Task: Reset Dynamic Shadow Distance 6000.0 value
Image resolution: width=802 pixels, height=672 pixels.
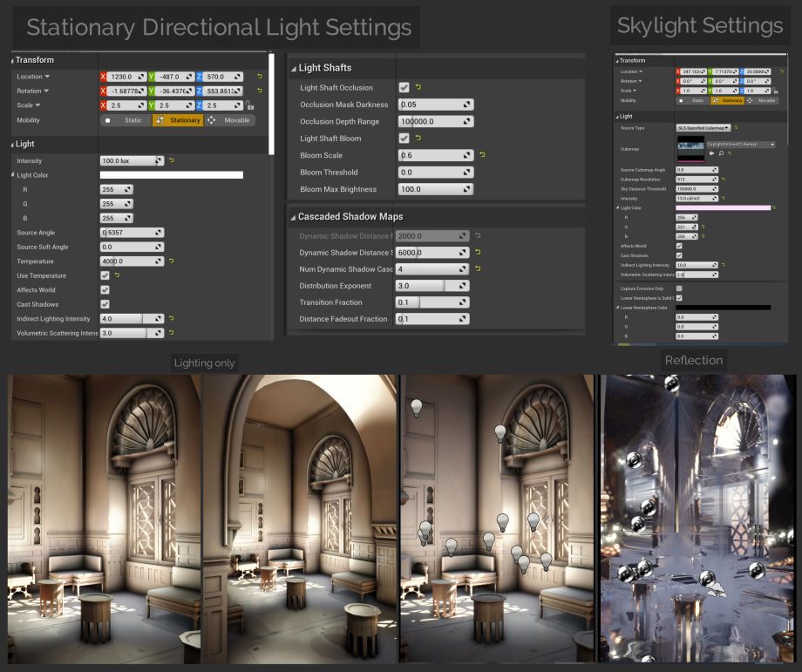Action: coord(478,252)
